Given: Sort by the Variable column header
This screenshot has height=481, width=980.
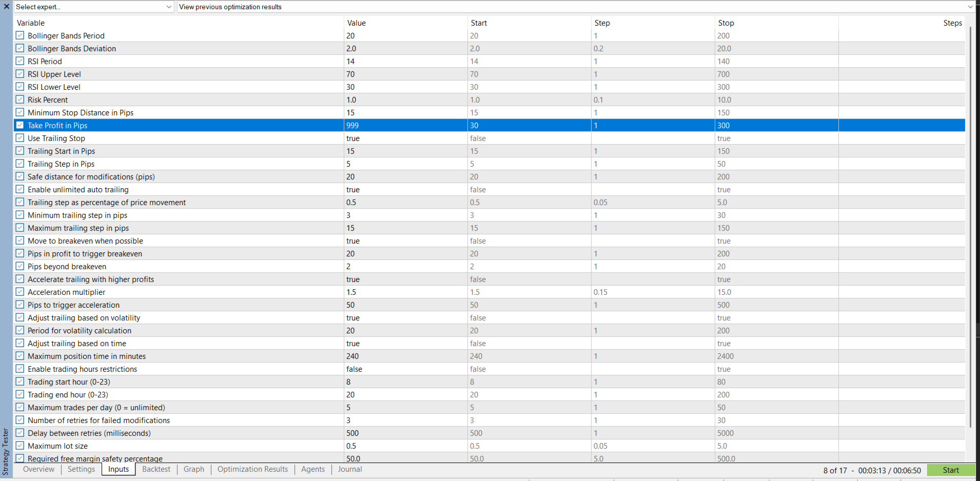Looking at the screenshot, I should tap(179, 23).
